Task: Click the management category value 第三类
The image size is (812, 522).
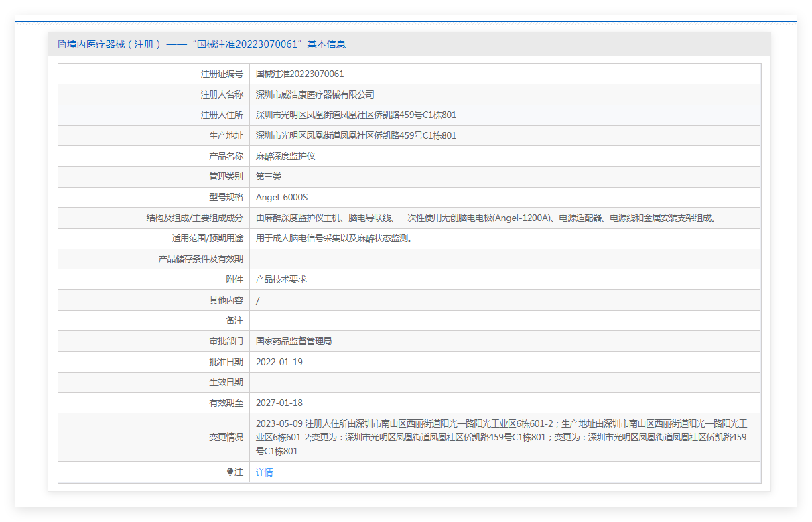Action: click(269, 177)
